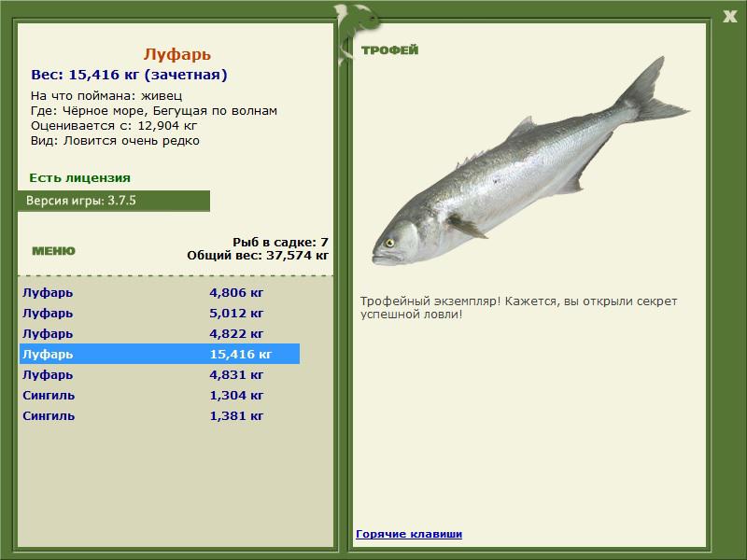Click the fish logo emblem at top
Image resolution: width=747 pixels, height=560 pixels.
[357, 34]
